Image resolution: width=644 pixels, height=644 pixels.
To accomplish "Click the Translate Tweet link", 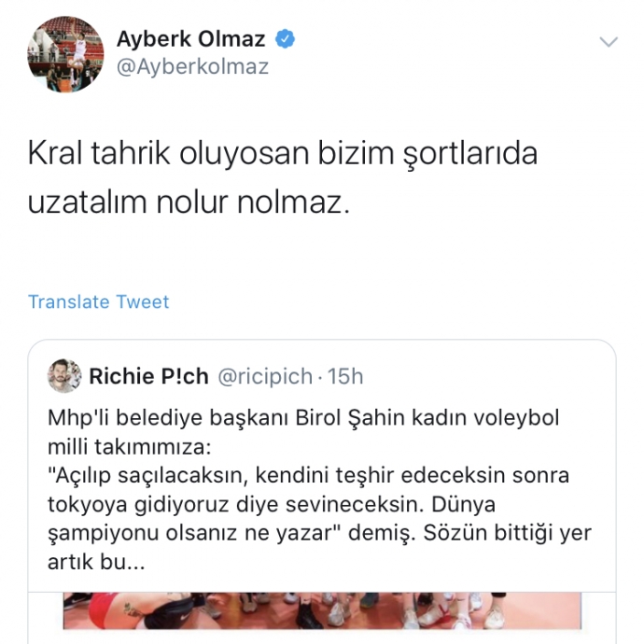I will tap(99, 301).
